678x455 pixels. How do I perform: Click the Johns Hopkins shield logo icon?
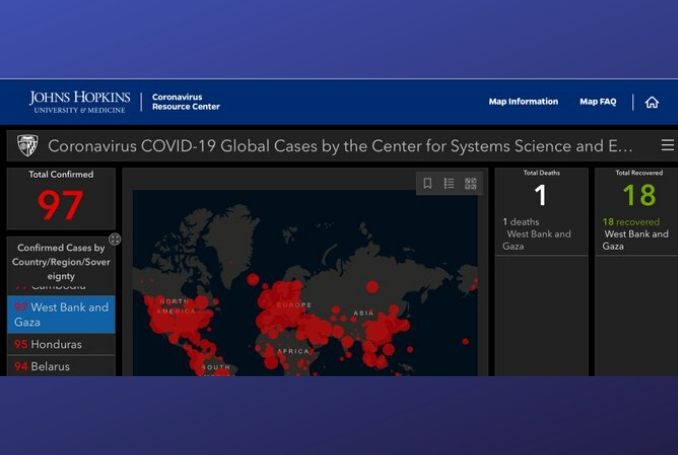pos(27,146)
